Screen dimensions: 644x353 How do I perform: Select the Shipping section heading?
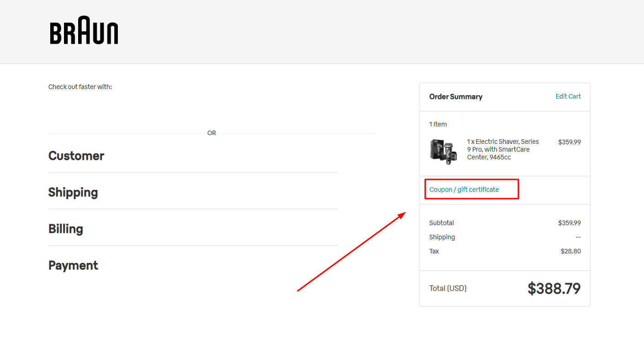pyautogui.click(x=73, y=192)
